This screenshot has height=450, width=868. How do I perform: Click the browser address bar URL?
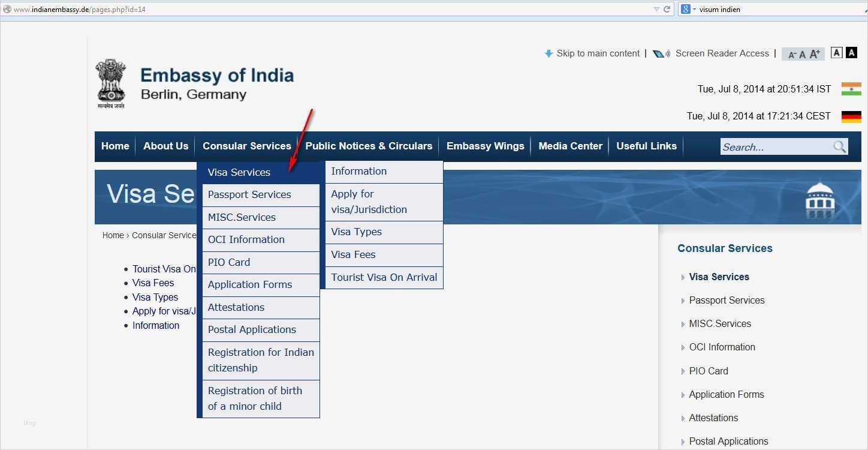[x=80, y=10]
